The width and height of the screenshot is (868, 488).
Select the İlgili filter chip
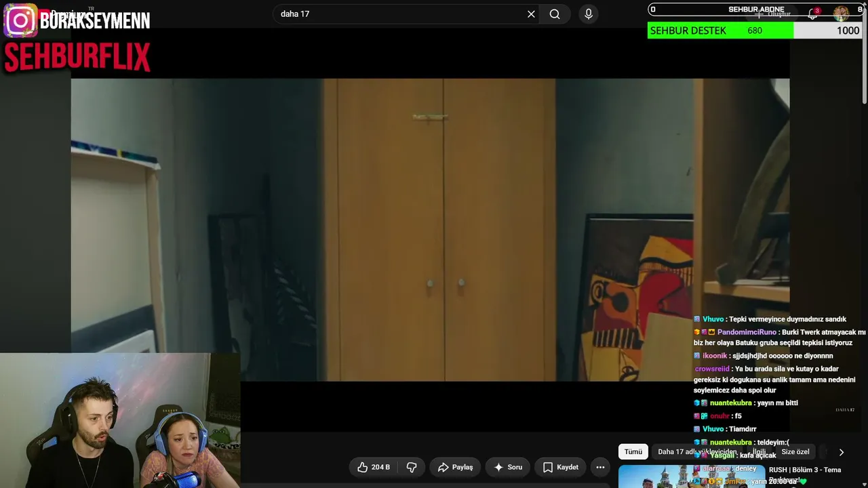pyautogui.click(x=759, y=452)
